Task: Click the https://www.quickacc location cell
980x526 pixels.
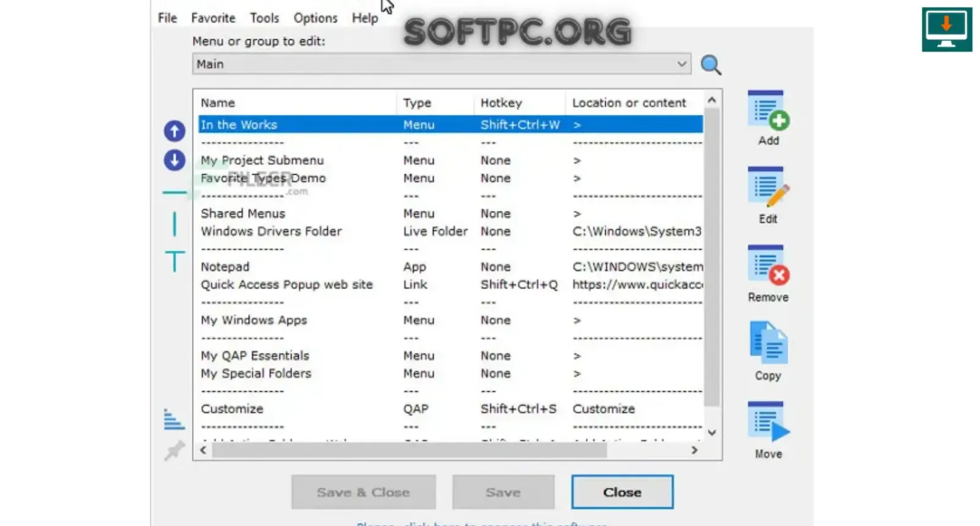Action: 638,284
